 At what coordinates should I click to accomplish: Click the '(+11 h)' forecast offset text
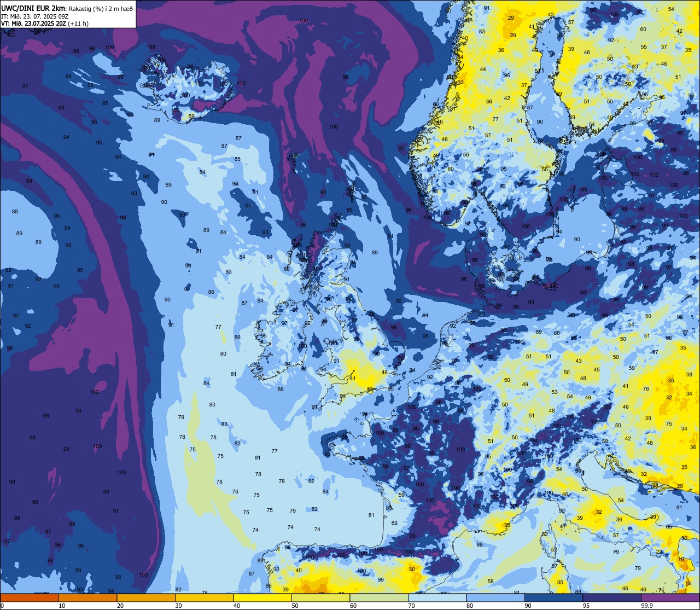tap(79, 24)
